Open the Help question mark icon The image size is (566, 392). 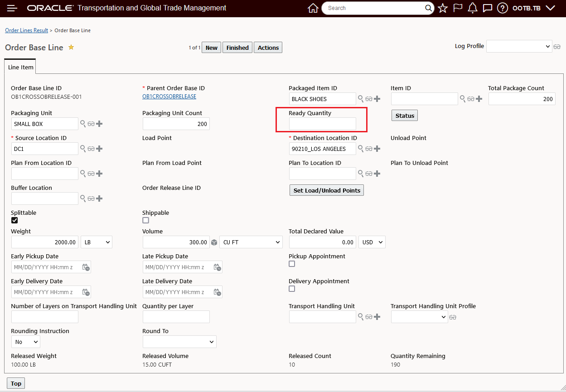[502, 8]
